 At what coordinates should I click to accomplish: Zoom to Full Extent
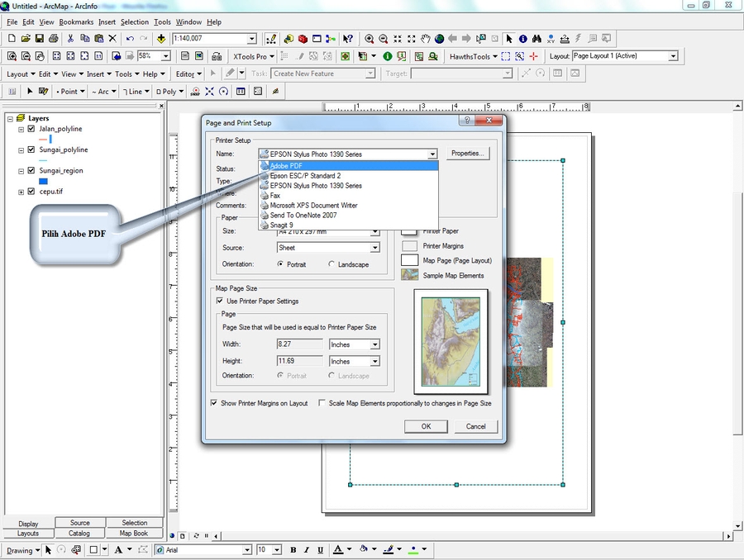440,38
